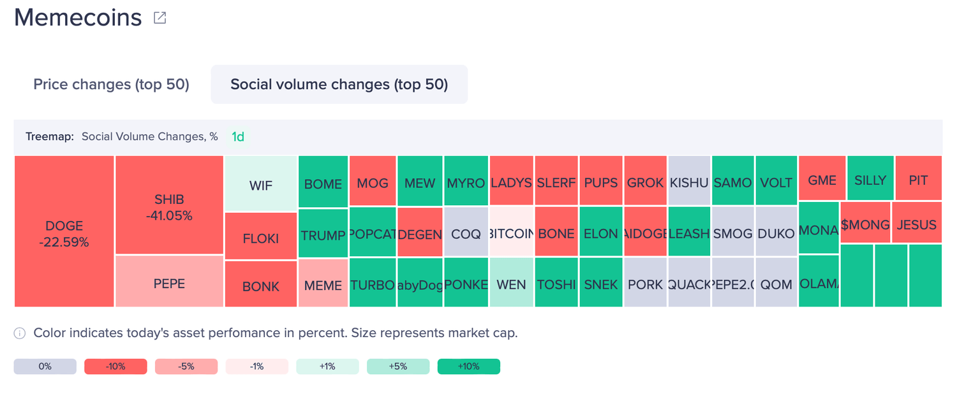Screen dimensions: 980x397
Task: Click the SILLY tile
Action: [870, 179]
